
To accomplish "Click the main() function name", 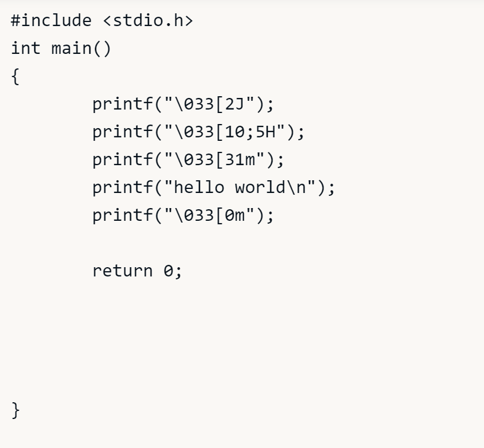I will tap(81, 48).
